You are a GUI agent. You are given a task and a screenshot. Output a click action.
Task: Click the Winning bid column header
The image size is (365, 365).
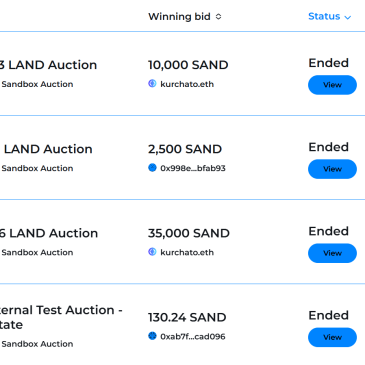tap(179, 17)
